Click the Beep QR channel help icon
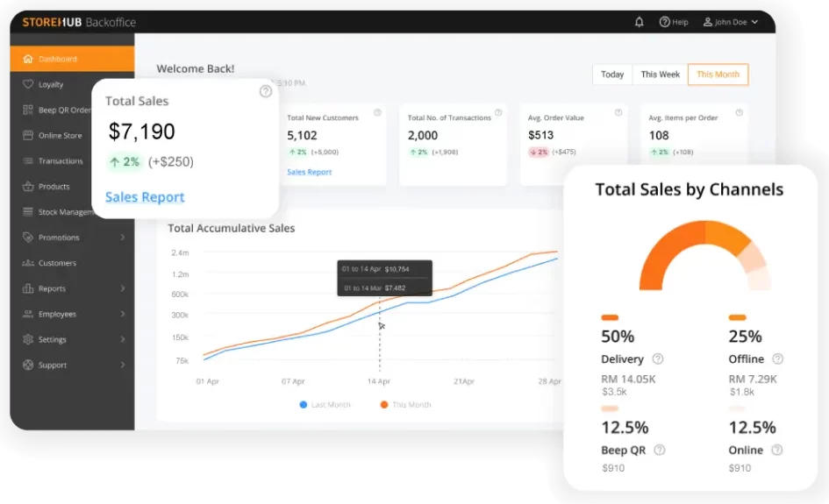This screenshot has height=504, width=829. click(x=660, y=451)
